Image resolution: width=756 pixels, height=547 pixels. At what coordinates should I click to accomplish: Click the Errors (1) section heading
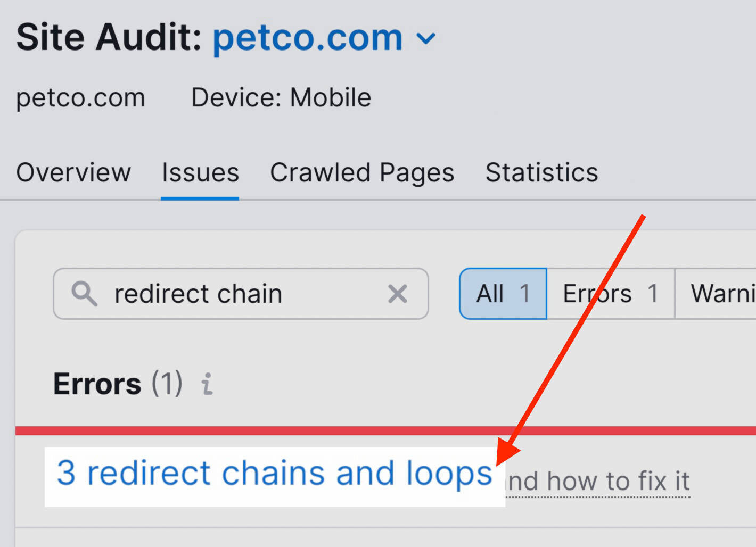[x=117, y=384]
